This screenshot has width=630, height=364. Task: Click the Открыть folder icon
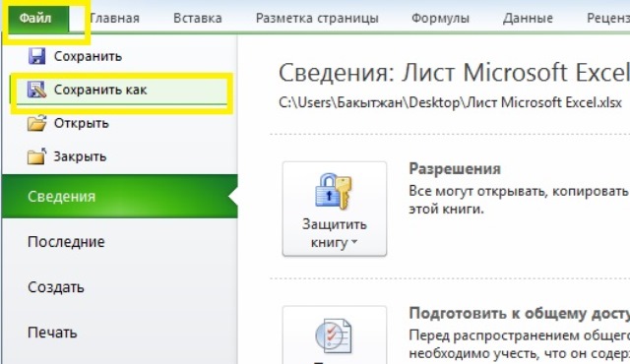click(x=36, y=123)
